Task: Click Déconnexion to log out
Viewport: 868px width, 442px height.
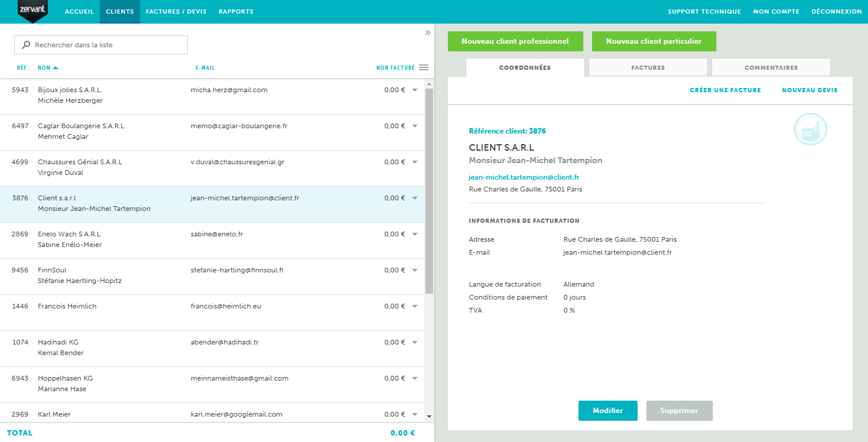Action: click(837, 12)
